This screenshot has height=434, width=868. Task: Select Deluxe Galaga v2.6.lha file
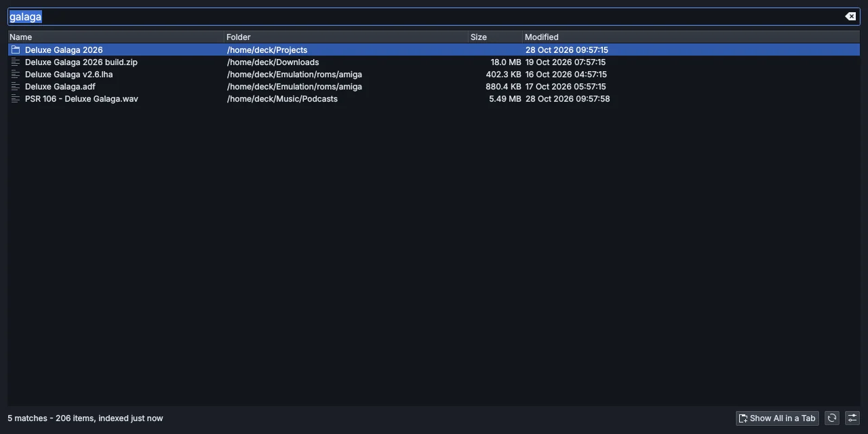tap(68, 74)
